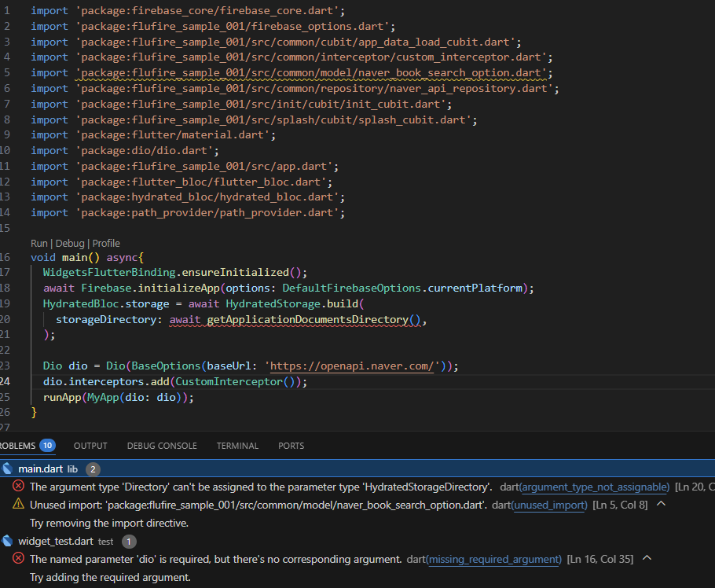Image resolution: width=715 pixels, height=588 pixels.
Task: Select the widget_test.dart file row in Problems
Action: 357,542
